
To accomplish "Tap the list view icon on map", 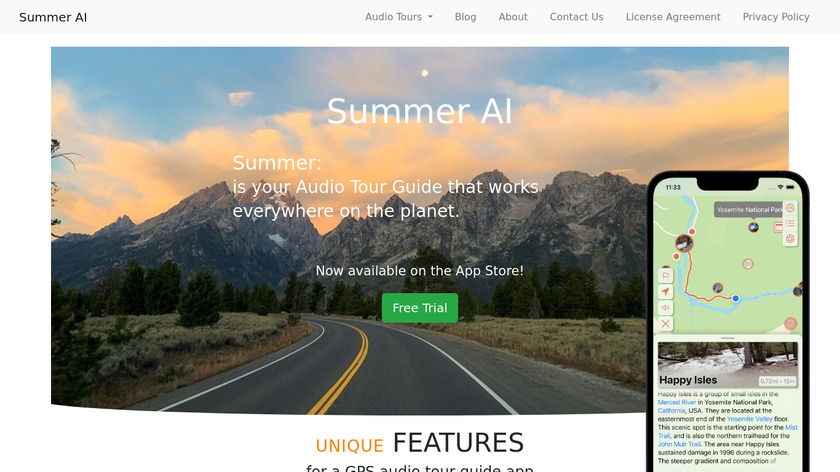I will click(x=790, y=223).
